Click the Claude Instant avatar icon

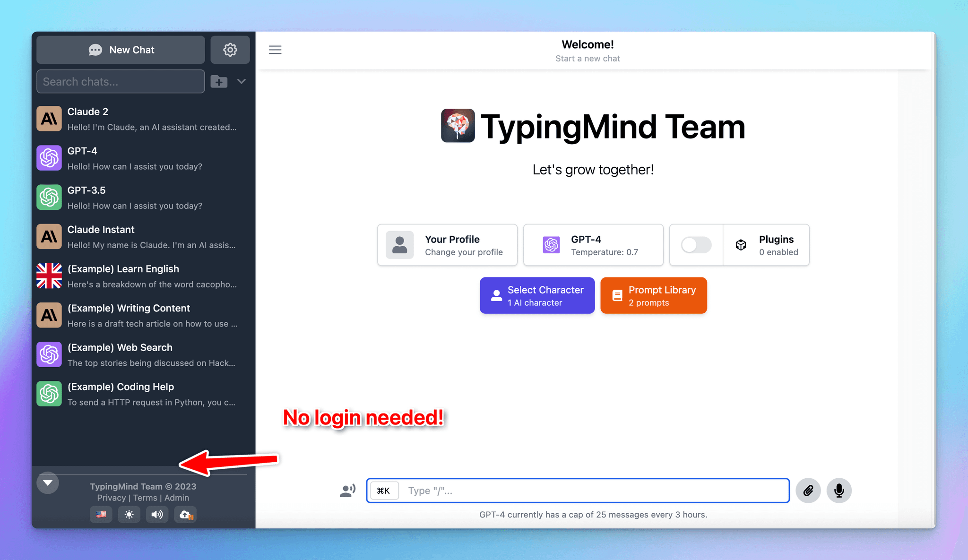[x=49, y=236]
